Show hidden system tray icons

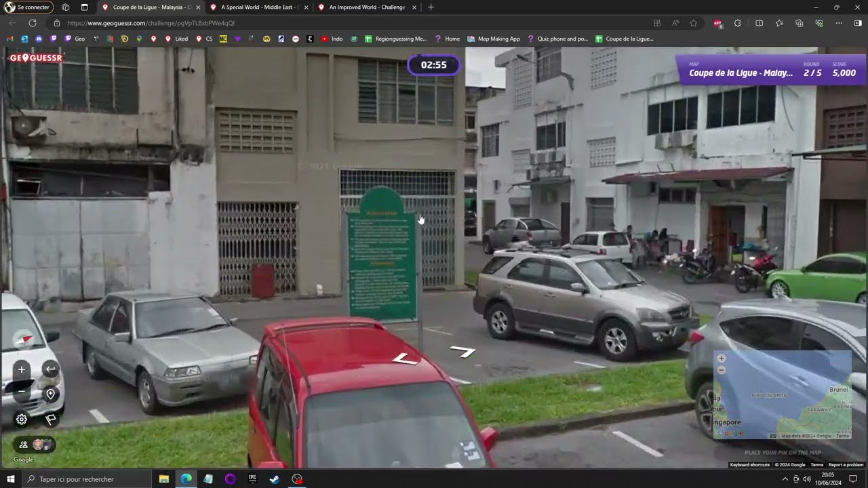click(x=785, y=479)
